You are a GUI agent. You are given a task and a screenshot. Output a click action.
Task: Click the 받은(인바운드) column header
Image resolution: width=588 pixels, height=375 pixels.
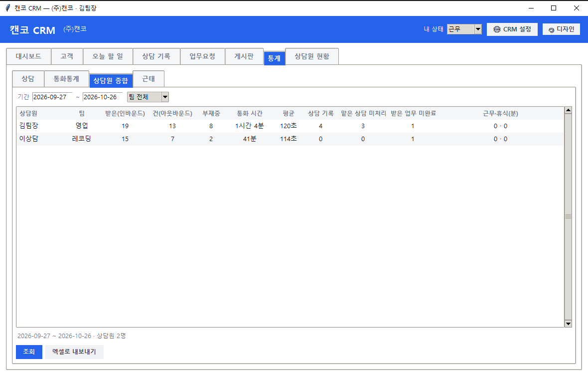pyautogui.click(x=125, y=113)
